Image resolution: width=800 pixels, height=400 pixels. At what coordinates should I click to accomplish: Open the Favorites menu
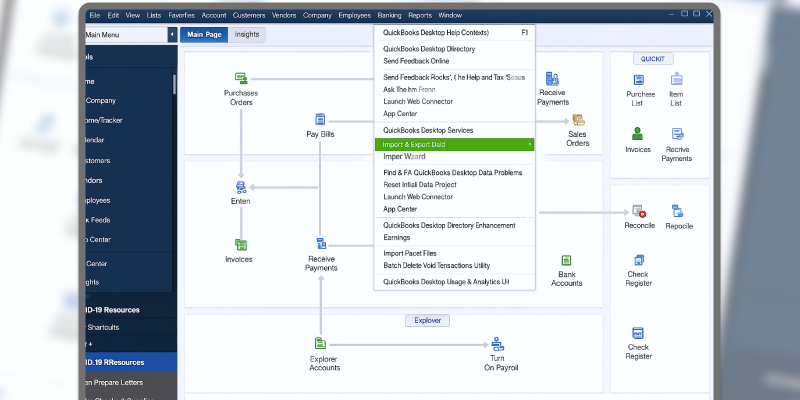(x=181, y=15)
